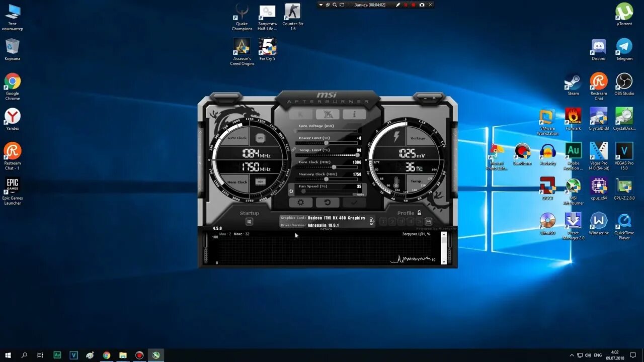Open recorder toolbar dropdown arrow
This screenshot has height=362, width=644.
click(x=321, y=5)
